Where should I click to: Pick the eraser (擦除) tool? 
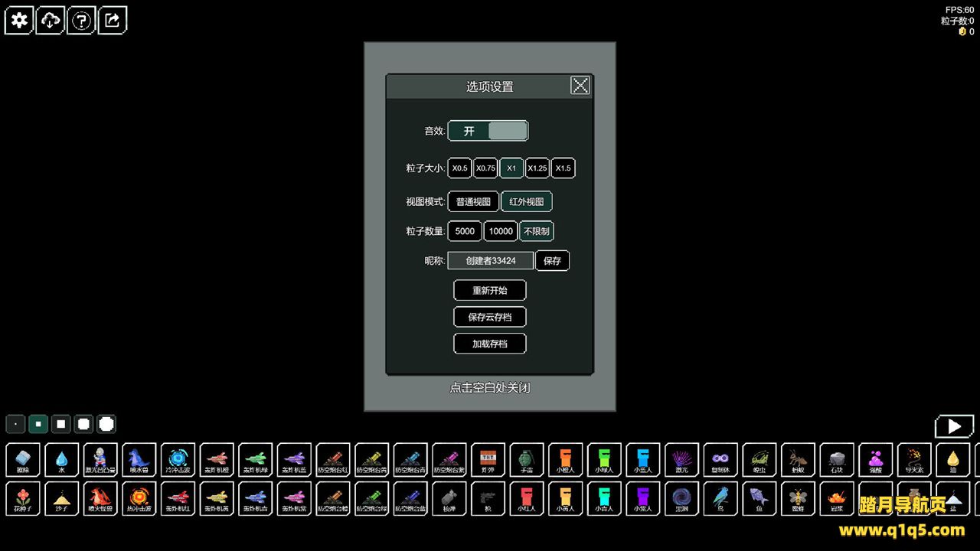[22, 459]
